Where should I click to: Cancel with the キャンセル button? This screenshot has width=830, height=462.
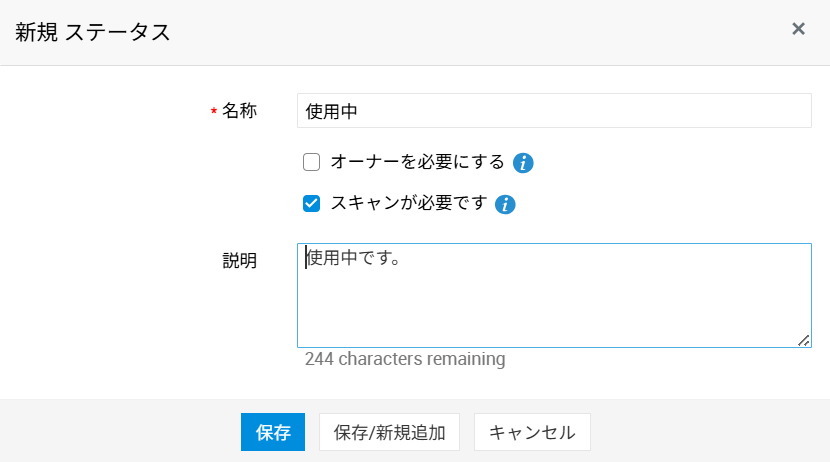point(532,433)
